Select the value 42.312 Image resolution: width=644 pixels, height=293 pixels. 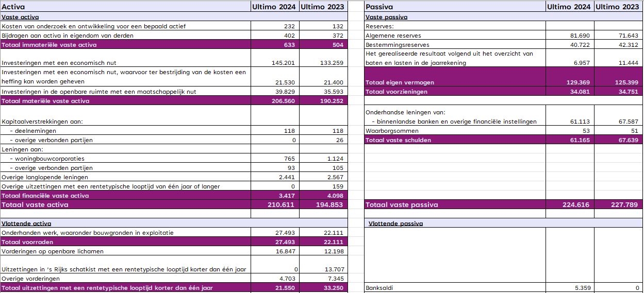628,45
